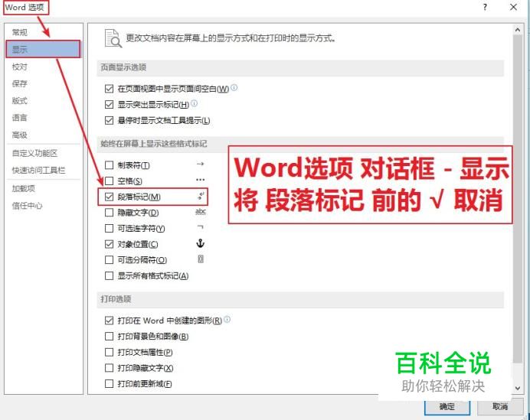Click the anchor object position icon

pos(201,243)
